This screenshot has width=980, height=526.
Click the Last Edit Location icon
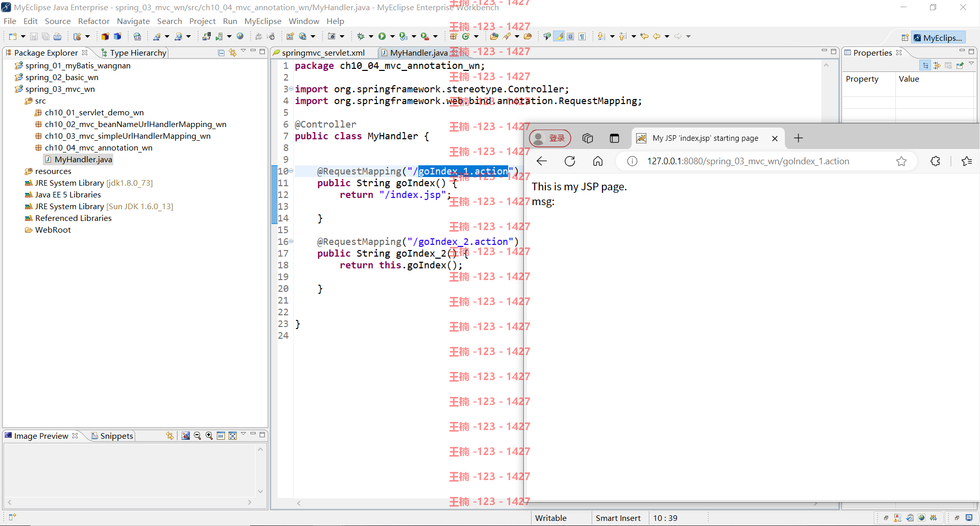pyautogui.click(x=644, y=36)
